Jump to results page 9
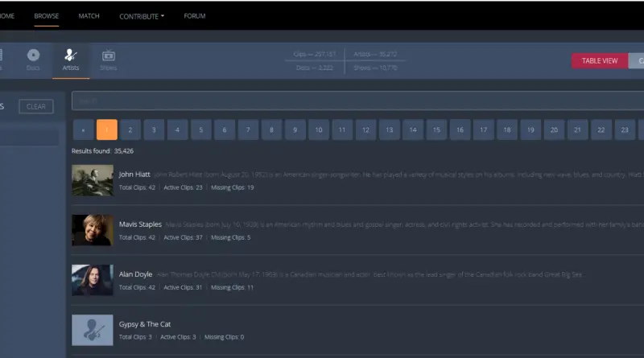 tap(295, 130)
